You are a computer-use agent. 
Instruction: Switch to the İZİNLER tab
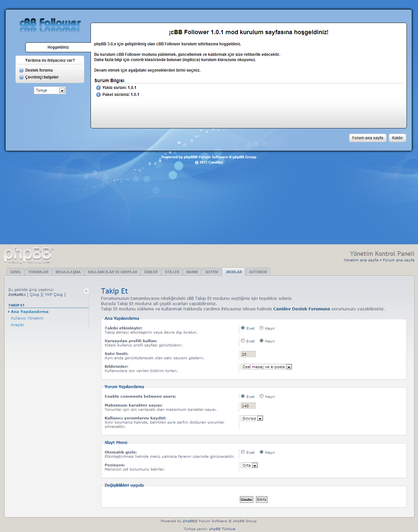(151, 272)
